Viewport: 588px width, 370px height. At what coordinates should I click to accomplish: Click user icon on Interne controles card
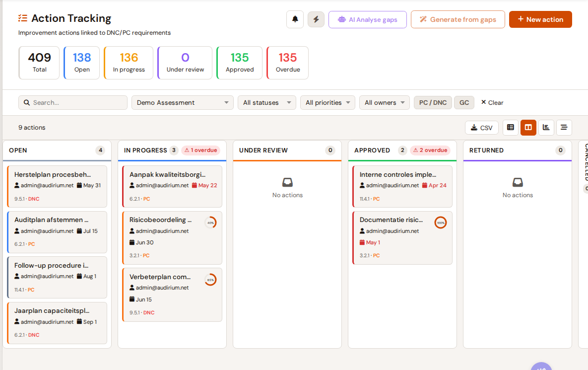(362, 185)
